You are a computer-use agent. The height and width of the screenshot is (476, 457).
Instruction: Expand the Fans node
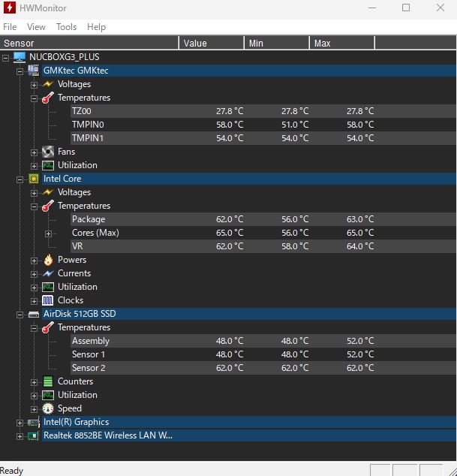click(34, 152)
